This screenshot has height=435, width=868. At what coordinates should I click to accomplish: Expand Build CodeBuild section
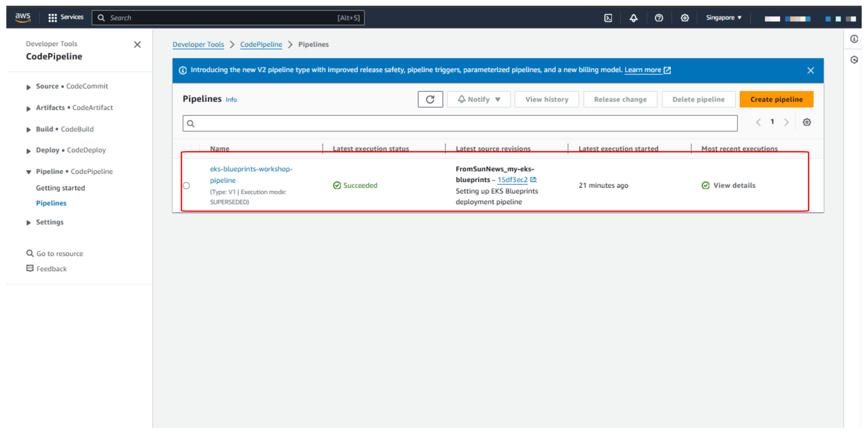coord(29,130)
